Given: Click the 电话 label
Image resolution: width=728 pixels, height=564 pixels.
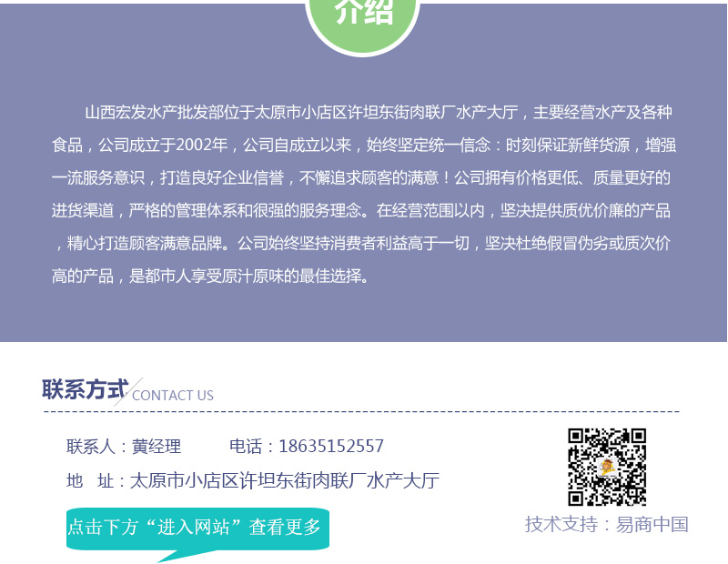Looking at the screenshot, I should (246, 446).
